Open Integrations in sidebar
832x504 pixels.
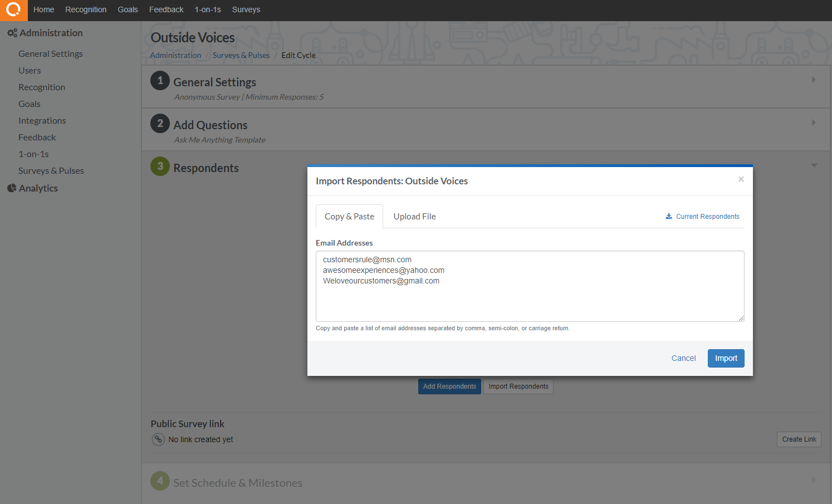pyautogui.click(x=42, y=120)
